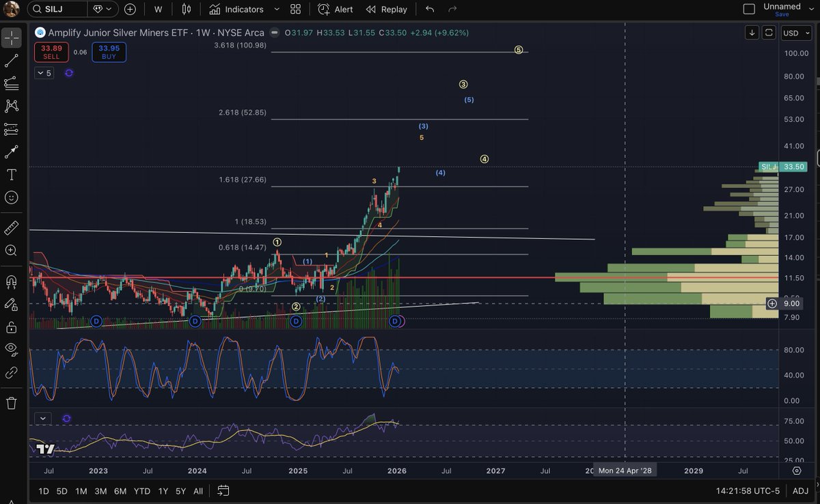This screenshot has height=504, width=820.
Task: Click the 33.95 BUY button
Action: point(108,52)
